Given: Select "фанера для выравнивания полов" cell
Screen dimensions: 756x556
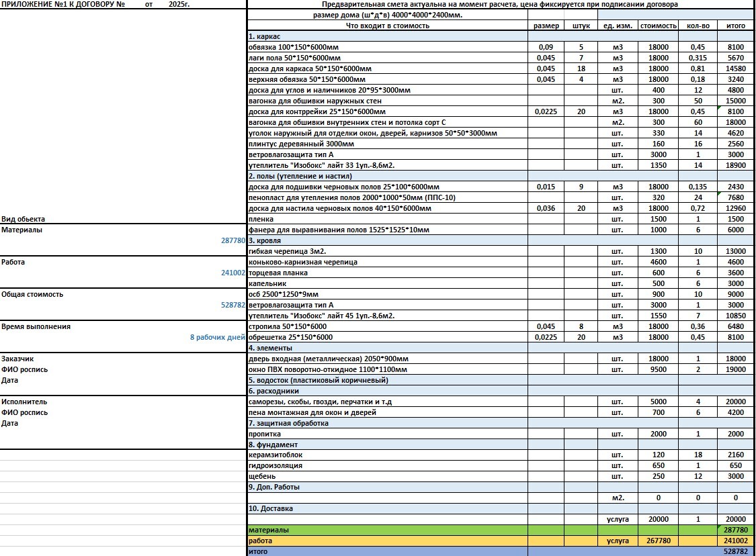Looking at the screenshot, I should coord(388,230).
